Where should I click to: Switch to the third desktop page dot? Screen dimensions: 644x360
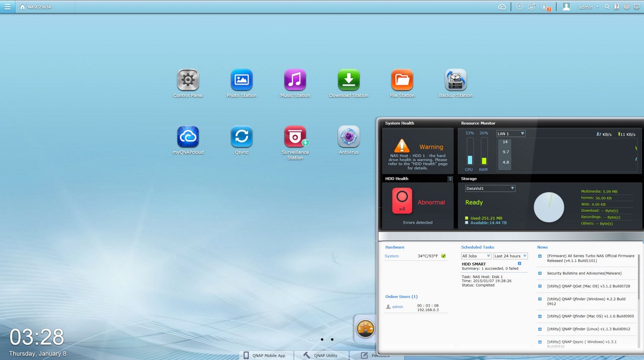(x=332, y=339)
